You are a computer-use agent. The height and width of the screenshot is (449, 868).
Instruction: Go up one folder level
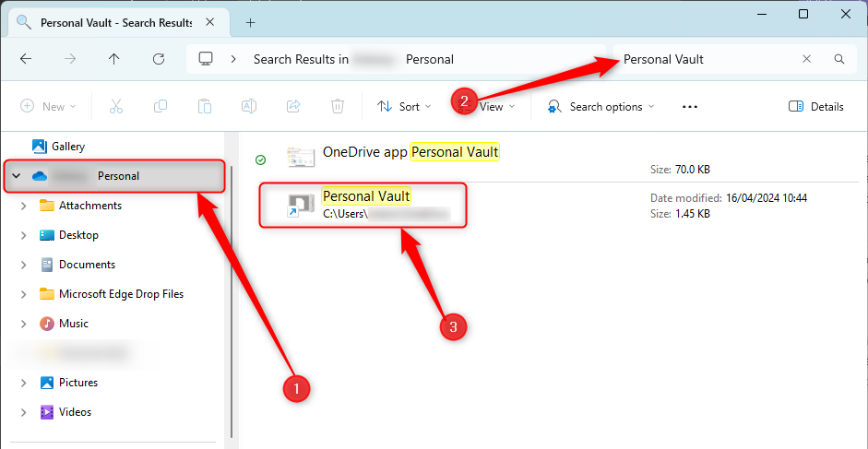pyautogui.click(x=114, y=59)
